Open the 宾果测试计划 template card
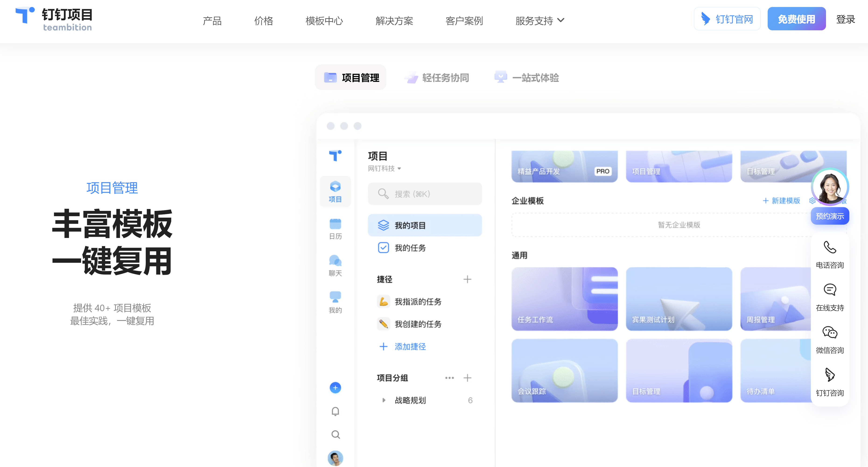This screenshot has height=467, width=868. [x=679, y=299]
